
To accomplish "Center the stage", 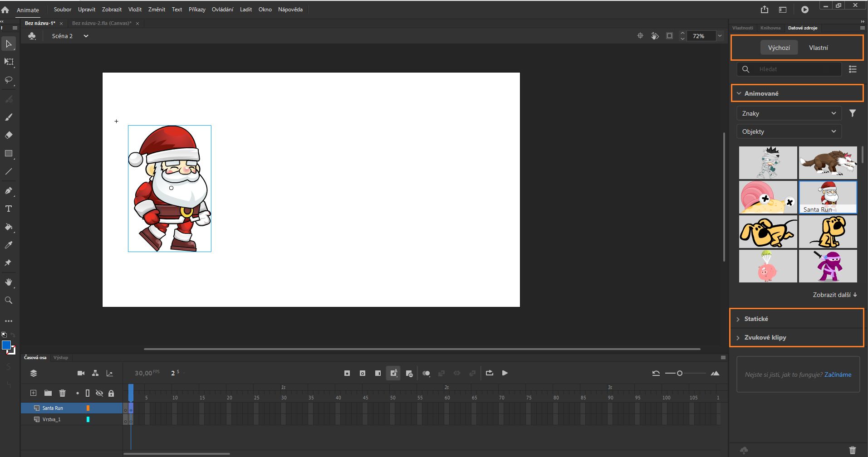I will tap(640, 36).
